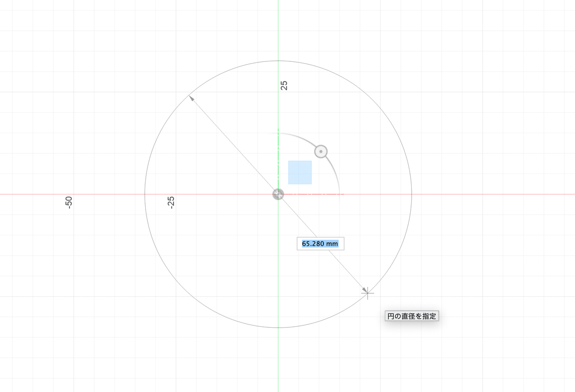
Task: Click the axis label 25
Action: coord(284,85)
